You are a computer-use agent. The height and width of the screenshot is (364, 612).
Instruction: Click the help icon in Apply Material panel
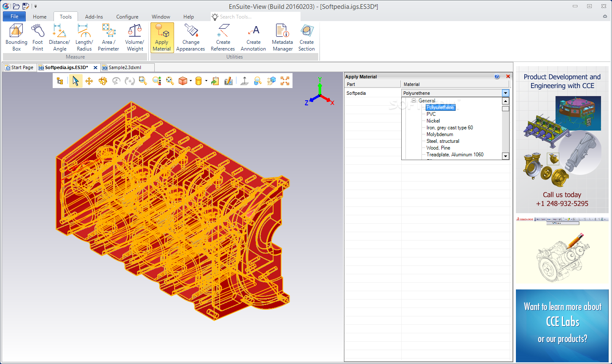497,77
